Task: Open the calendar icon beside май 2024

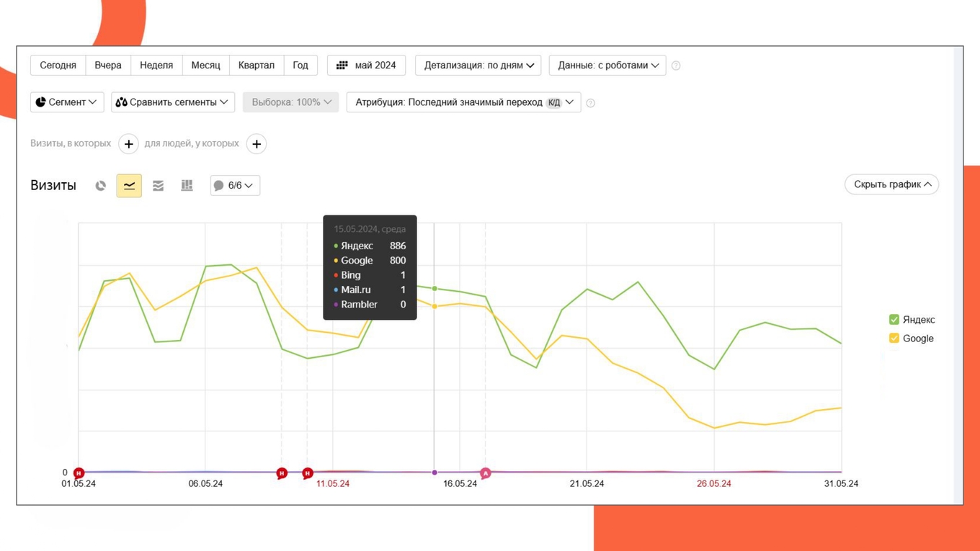Action: [x=342, y=65]
